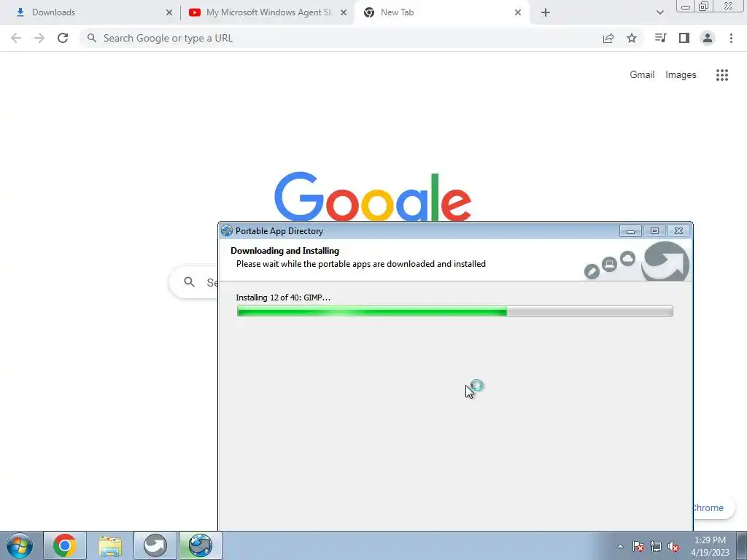Screen dimensions: 747x560
Task: Click the Portable App Directory taskbar icon
Action: 200,545
